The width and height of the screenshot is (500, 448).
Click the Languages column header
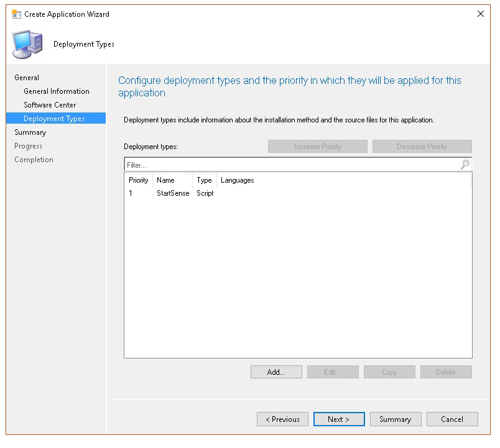[x=238, y=180]
